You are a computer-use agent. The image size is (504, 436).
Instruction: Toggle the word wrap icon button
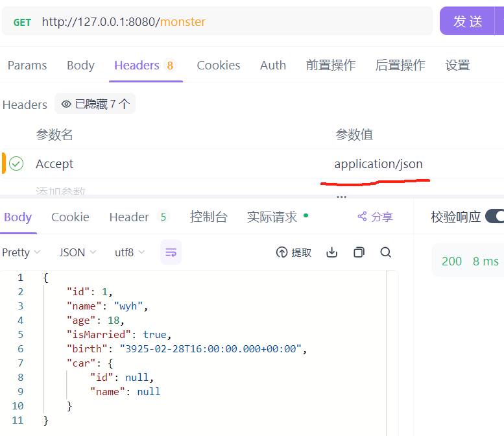point(171,252)
